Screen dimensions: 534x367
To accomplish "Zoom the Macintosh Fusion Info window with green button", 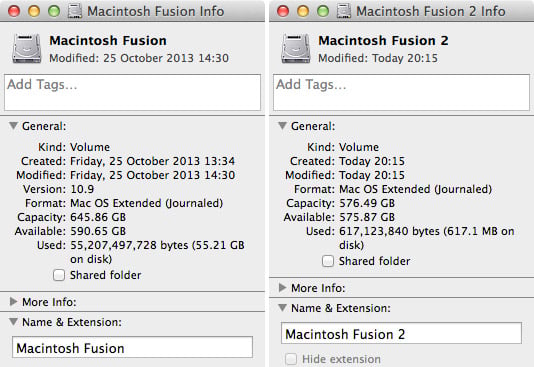I will (x=54, y=11).
